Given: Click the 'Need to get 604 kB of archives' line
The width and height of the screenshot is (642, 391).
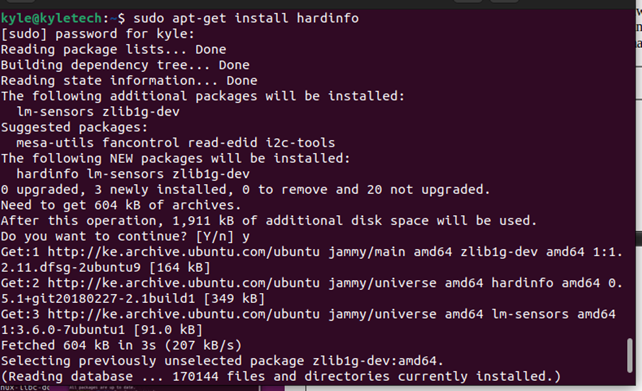Looking at the screenshot, I should pyautogui.click(x=121, y=205).
